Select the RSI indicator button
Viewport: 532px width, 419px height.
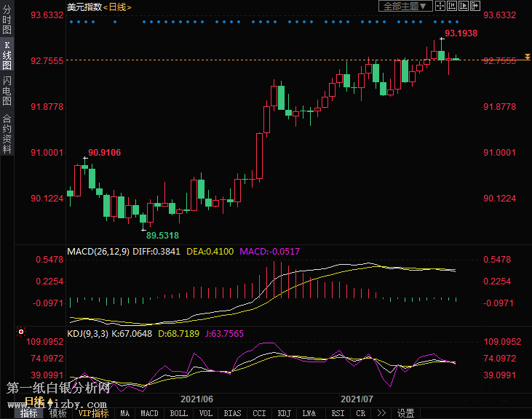pyautogui.click(x=338, y=413)
